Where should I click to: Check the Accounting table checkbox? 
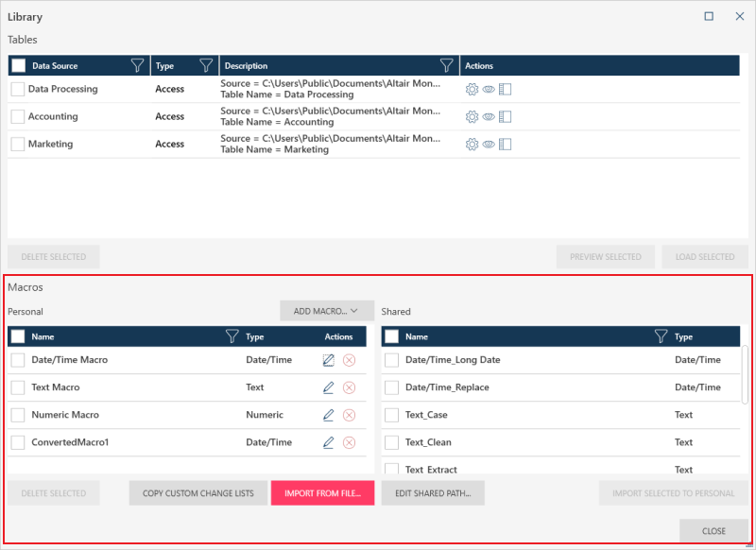[18, 117]
